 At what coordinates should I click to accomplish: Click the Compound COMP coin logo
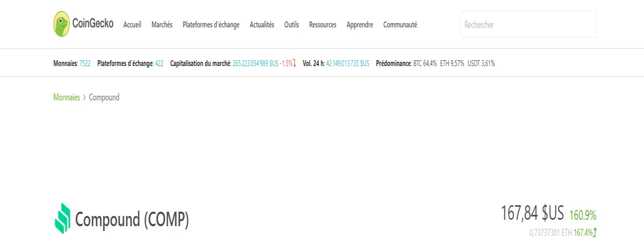63,219
